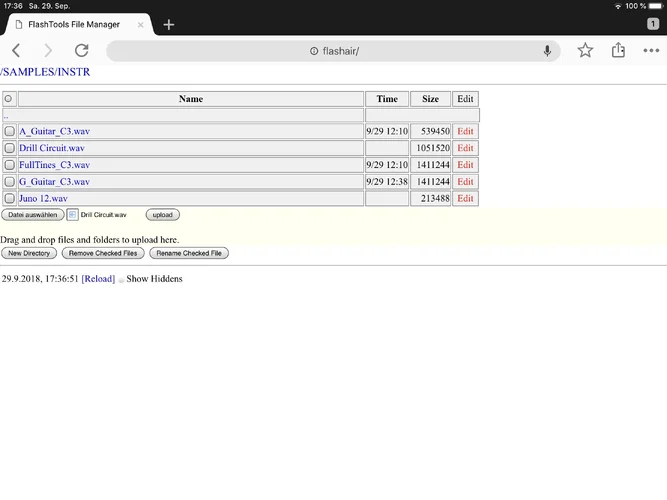Toggle the Show Hiddens checkbox
The image size is (667, 500).
click(x=121, y=280)
